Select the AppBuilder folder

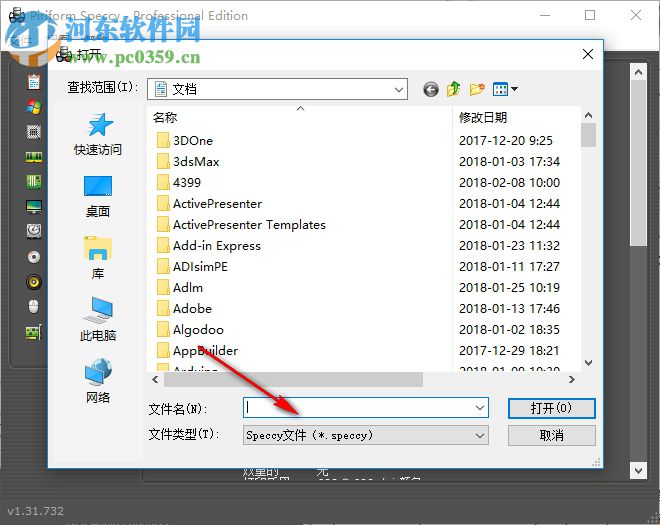[197, 351]
